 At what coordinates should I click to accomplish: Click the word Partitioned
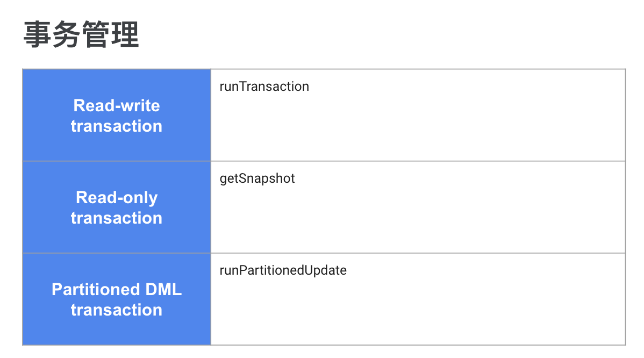click(x=90, y=289)
